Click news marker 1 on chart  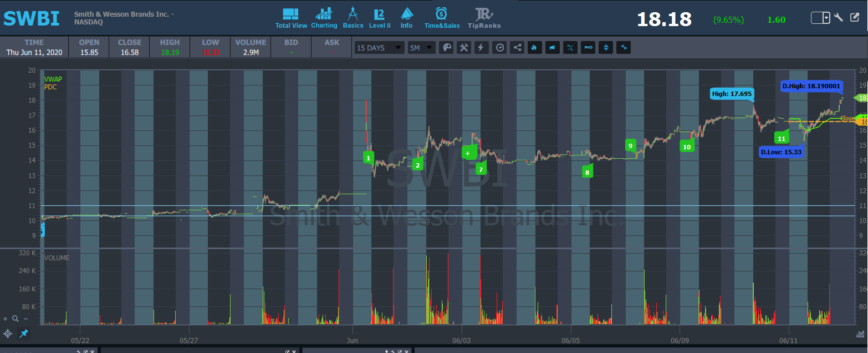(368, 158)
